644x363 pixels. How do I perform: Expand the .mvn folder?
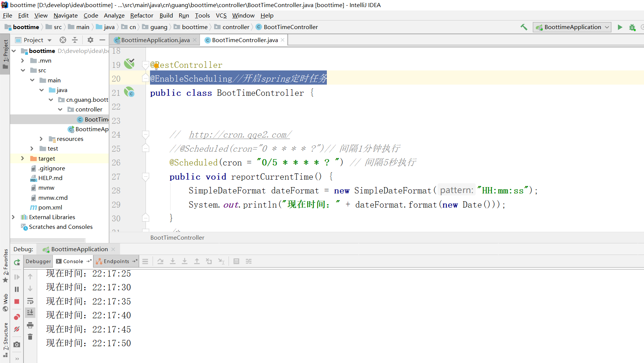(x=22, y=60)
